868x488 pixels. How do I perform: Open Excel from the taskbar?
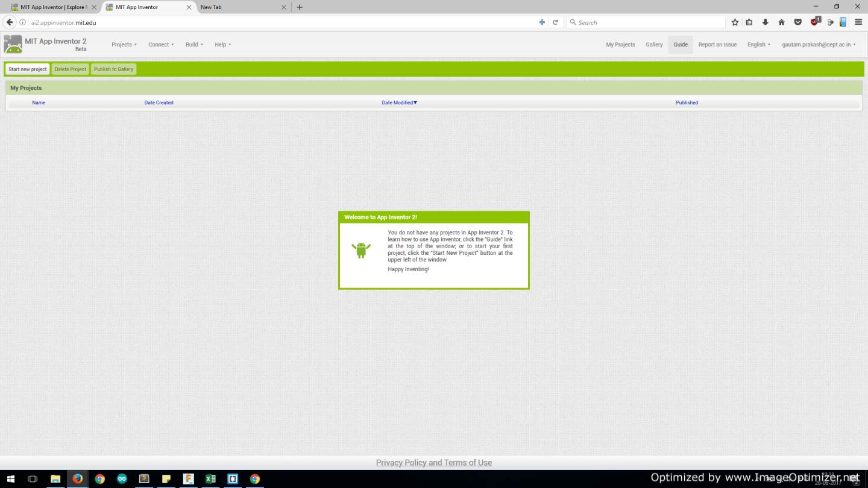click(x=210, y=479)
